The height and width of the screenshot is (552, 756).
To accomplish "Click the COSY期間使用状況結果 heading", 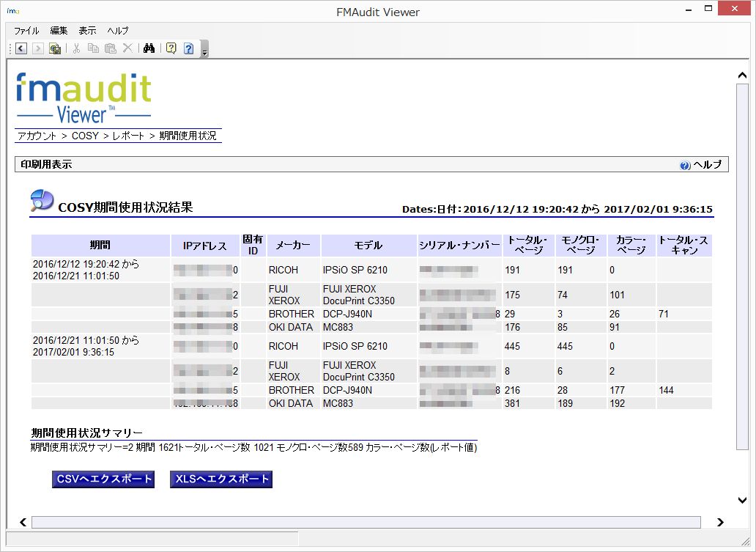I will click(125, 207).
